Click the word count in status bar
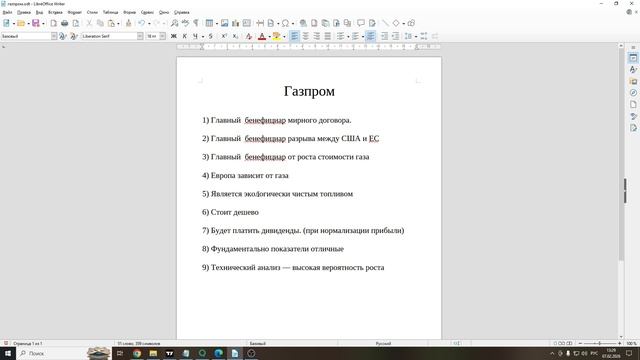Viewport: 640px width, 360px height. tap(139, 344)
